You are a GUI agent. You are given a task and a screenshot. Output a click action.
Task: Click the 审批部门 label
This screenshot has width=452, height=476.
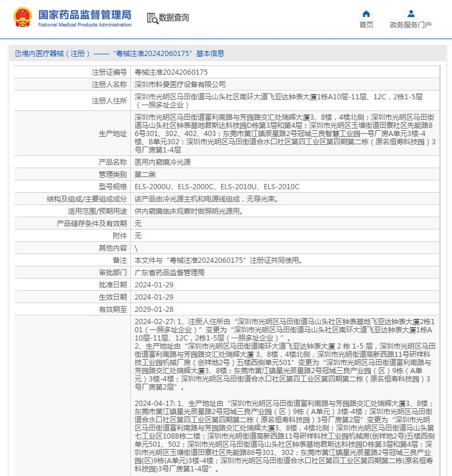tap(113, 273)
